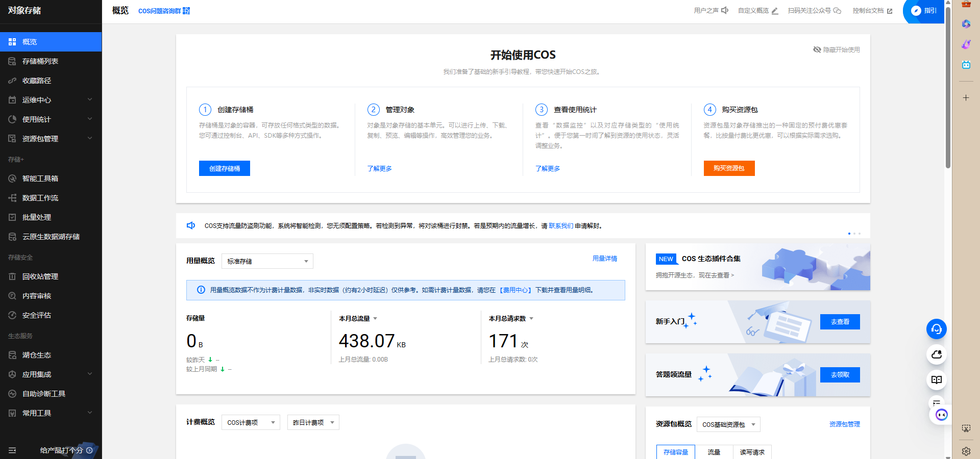Expand 使用统计 sidebar menu

(x=51, y=119)
